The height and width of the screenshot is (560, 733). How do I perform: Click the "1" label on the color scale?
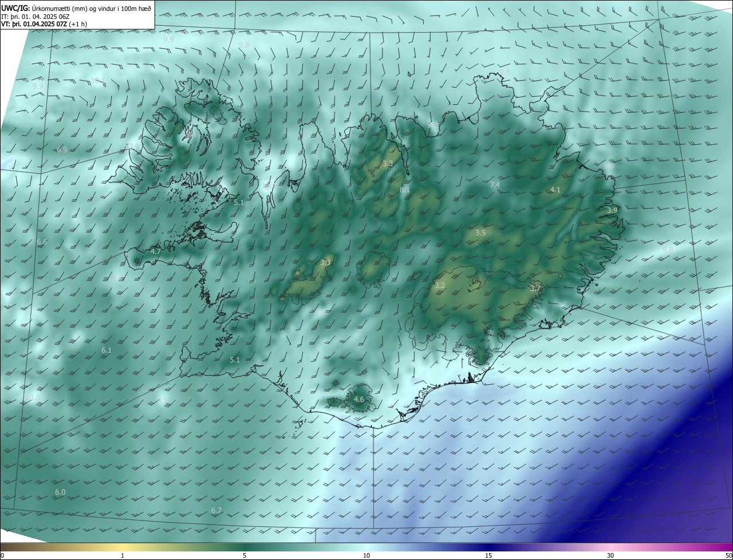pos(123,555)
